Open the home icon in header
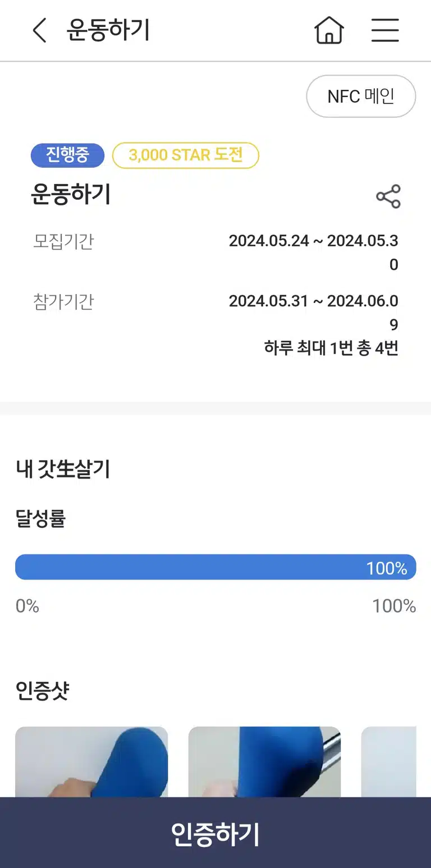The image size is (431, 868). [329, 30]
